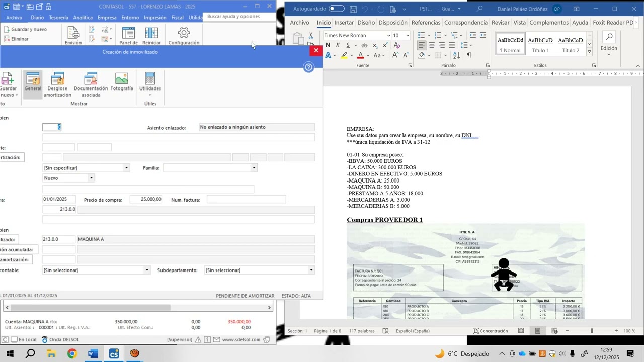Clear all formatting in Word
This screenshot has width=644, height=362.
click(x=397, y=45)
